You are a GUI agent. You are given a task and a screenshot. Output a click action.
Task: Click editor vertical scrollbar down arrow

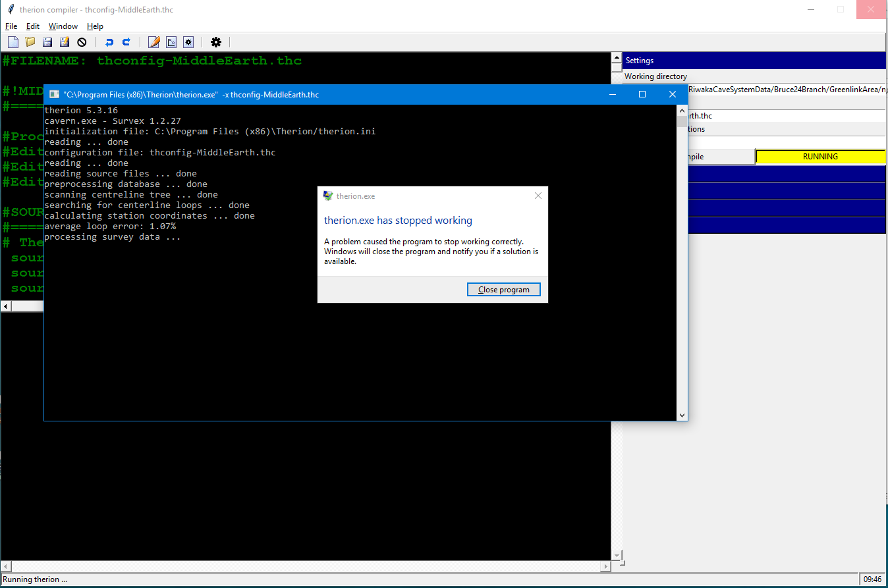click(x=617, y=556)
